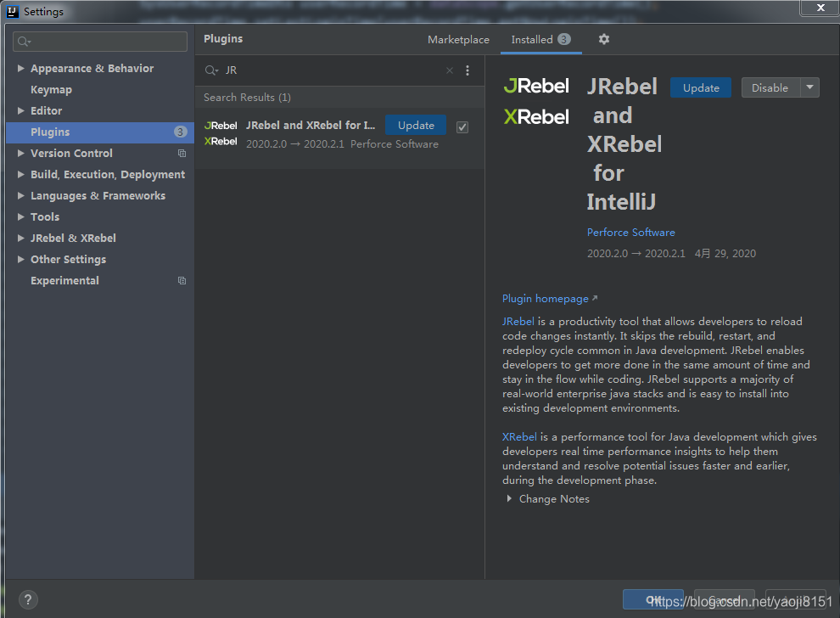Expand Build, Execution, Deployment node
840x618 pixels.
pos(21,174)
